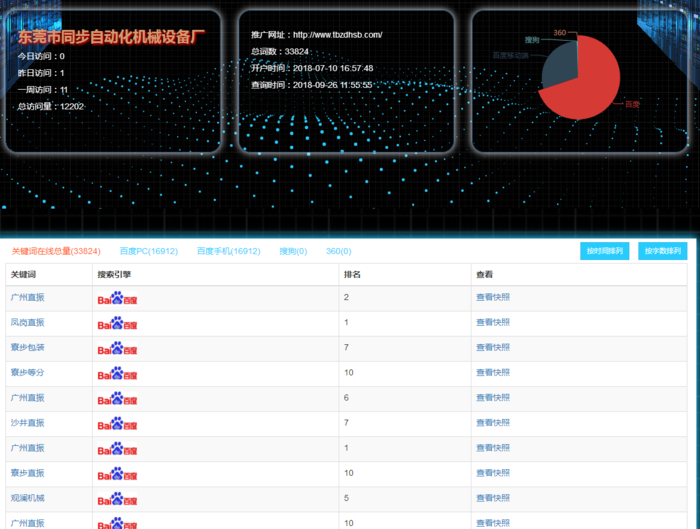700x529 pixels.
Task: Click the red 百度 pie chart label
Action: pos(632,104)
